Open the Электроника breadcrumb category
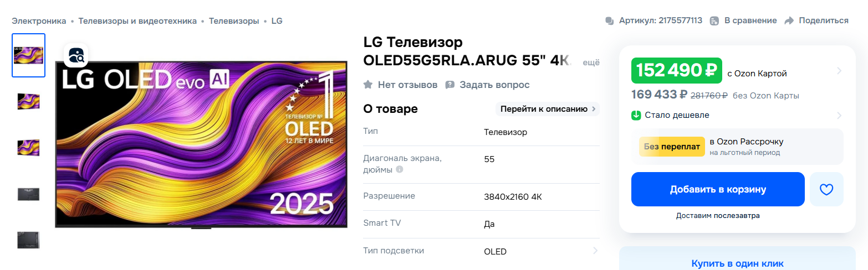 [x=39, y=21]
